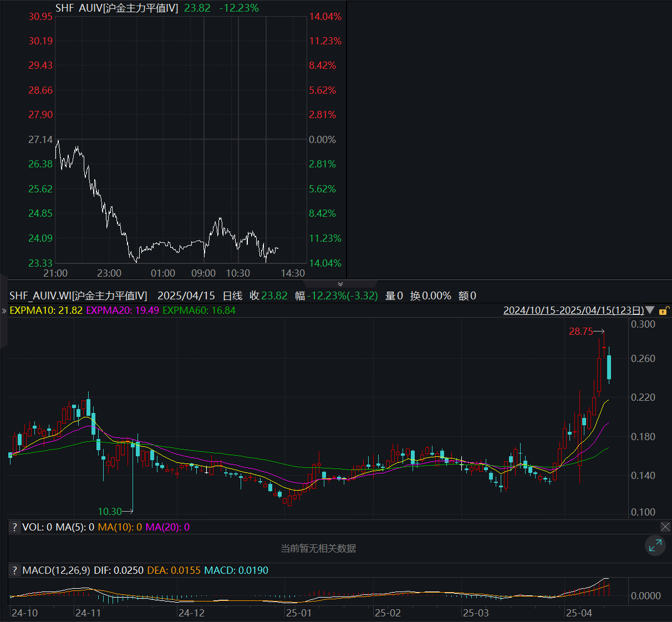
Task: Click the MA(10) orange volume label
Action: coord(120,527)
